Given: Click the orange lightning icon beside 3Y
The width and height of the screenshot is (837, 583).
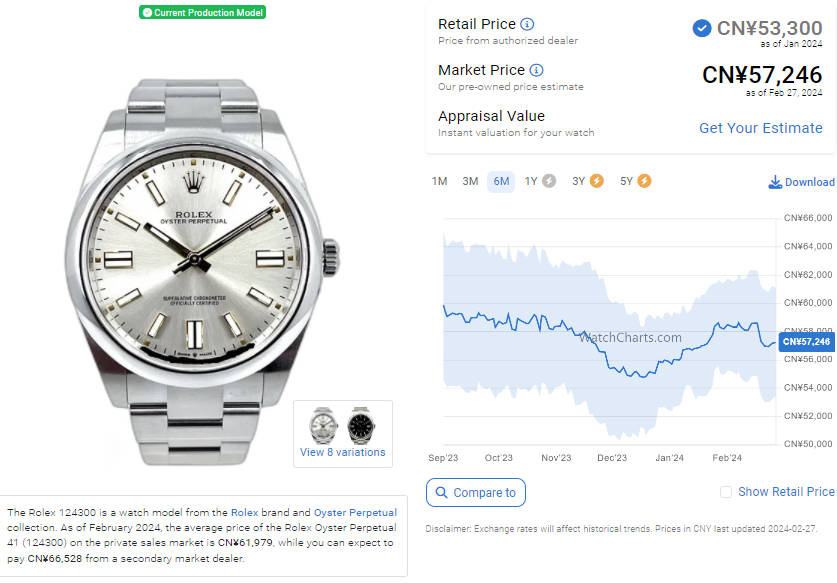Looking at the screenshot, I should click(596, 181).
